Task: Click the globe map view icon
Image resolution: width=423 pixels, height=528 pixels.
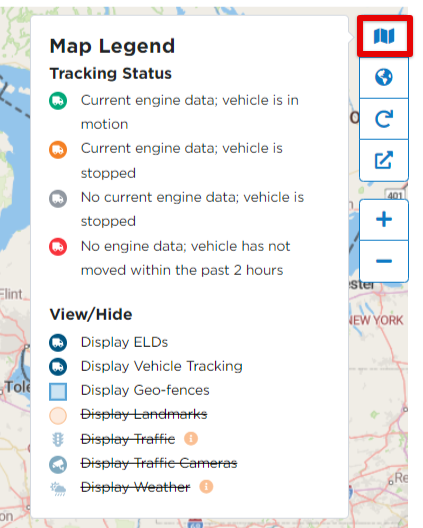Action: click(384, 77)
